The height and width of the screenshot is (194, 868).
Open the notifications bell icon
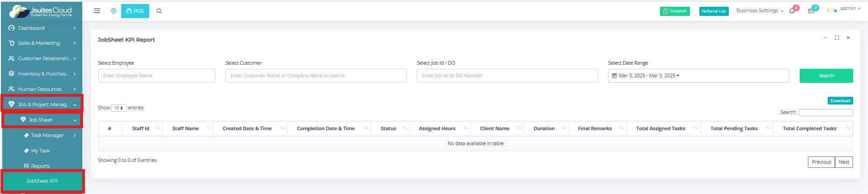(792, 11)
